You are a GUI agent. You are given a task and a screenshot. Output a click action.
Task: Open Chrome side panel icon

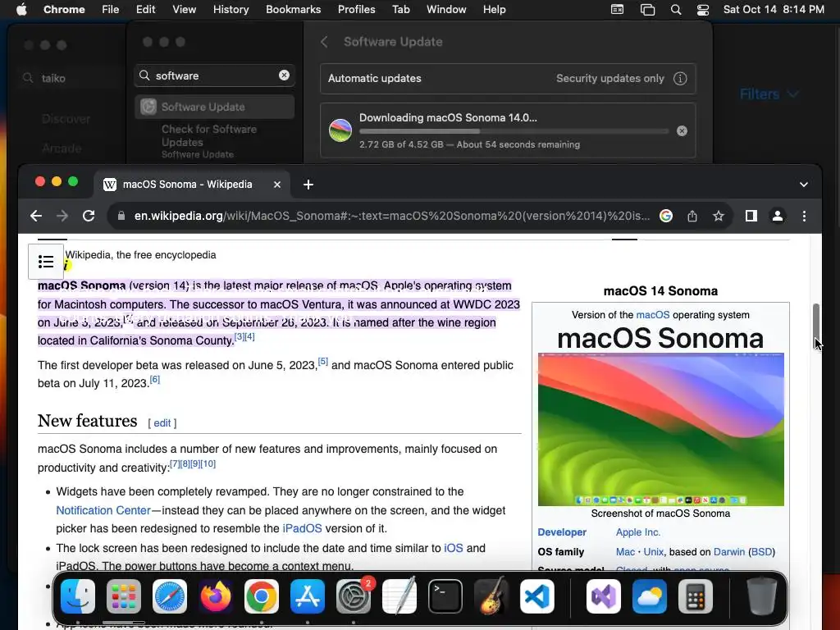[751, 216]
